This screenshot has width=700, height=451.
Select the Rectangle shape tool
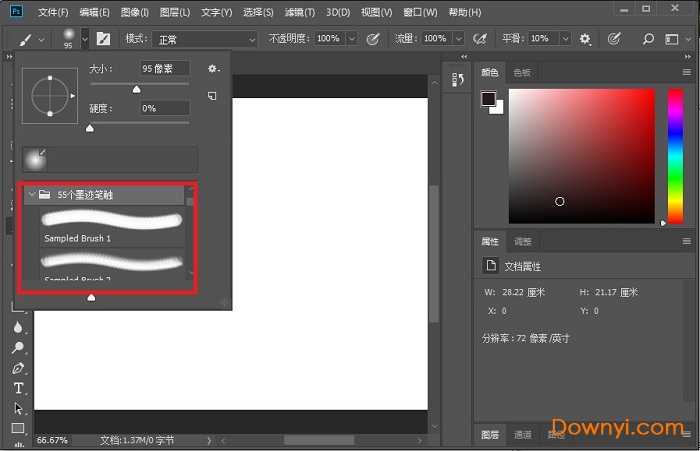[x=18, y=428]
